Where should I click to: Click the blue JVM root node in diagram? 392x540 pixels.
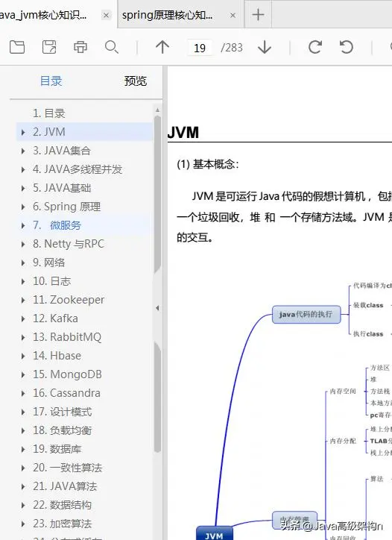click(215, 533)
